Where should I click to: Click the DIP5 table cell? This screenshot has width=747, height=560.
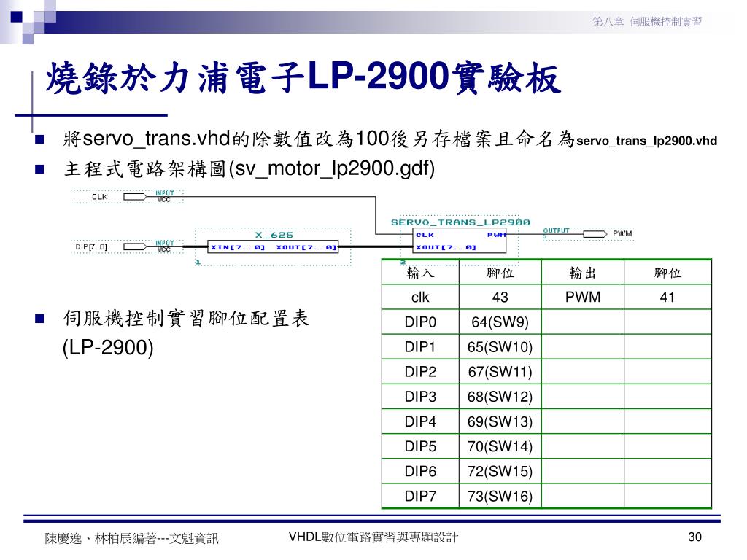coord(420,446)
